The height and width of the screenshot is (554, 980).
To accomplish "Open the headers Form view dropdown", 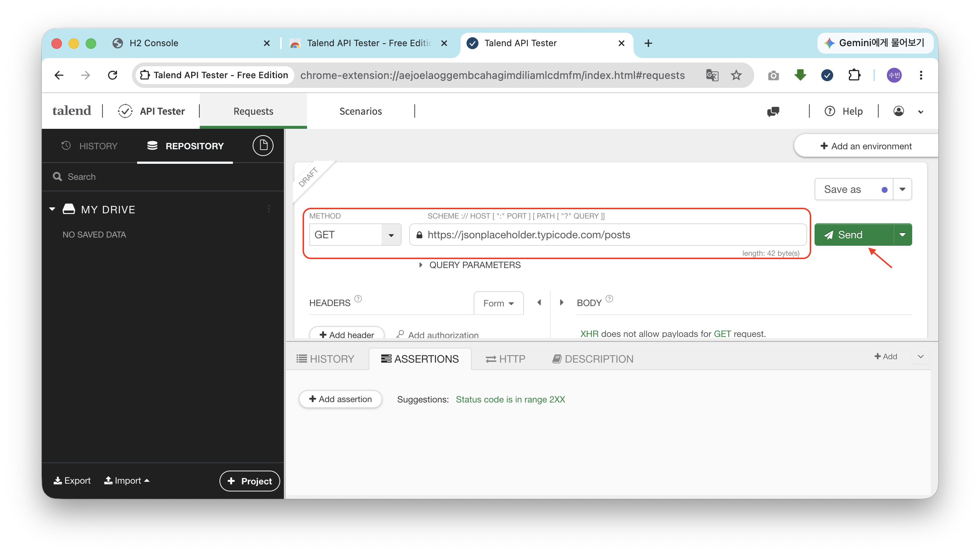I will (498, 303).
